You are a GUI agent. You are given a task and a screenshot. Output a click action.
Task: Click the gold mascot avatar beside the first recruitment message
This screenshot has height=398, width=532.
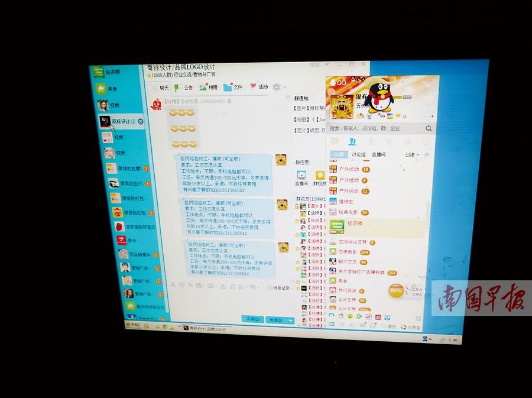281,160
